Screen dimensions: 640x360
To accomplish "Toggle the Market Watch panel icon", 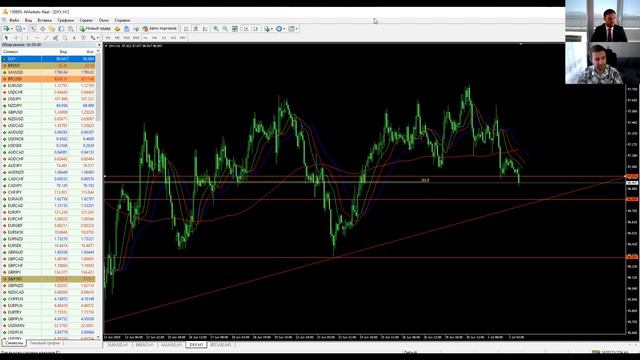I will pyautogui.click(x=33, y=29).
